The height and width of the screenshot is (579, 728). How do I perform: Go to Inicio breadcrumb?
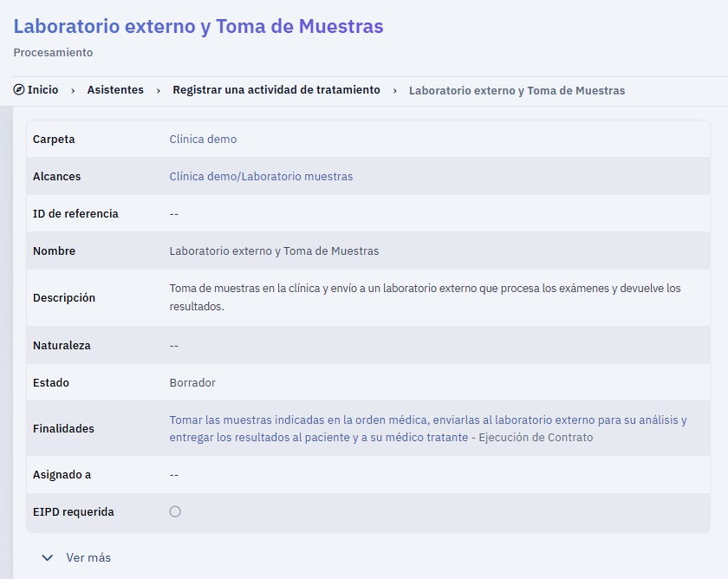pos(42,89)
